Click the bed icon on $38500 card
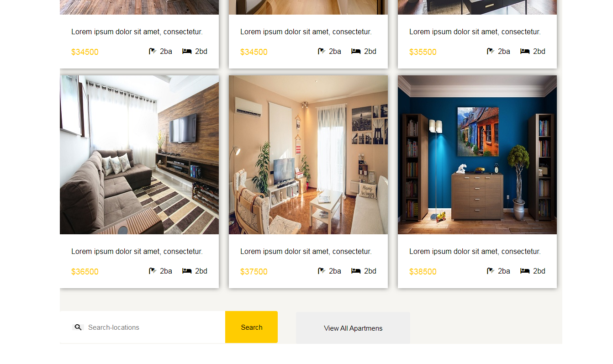The width and height of the screenshot is (613, 364). [x=525, y=271]
